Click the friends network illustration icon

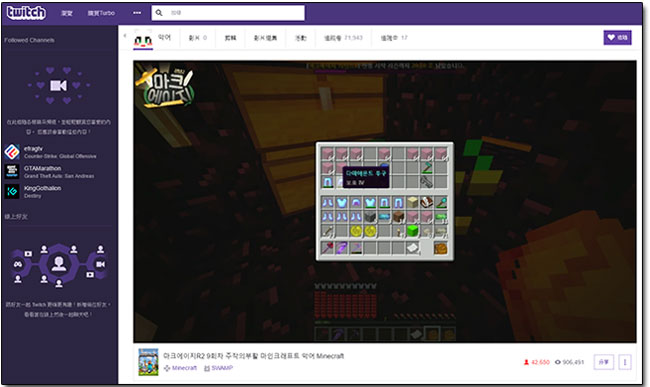click(58, 264)
